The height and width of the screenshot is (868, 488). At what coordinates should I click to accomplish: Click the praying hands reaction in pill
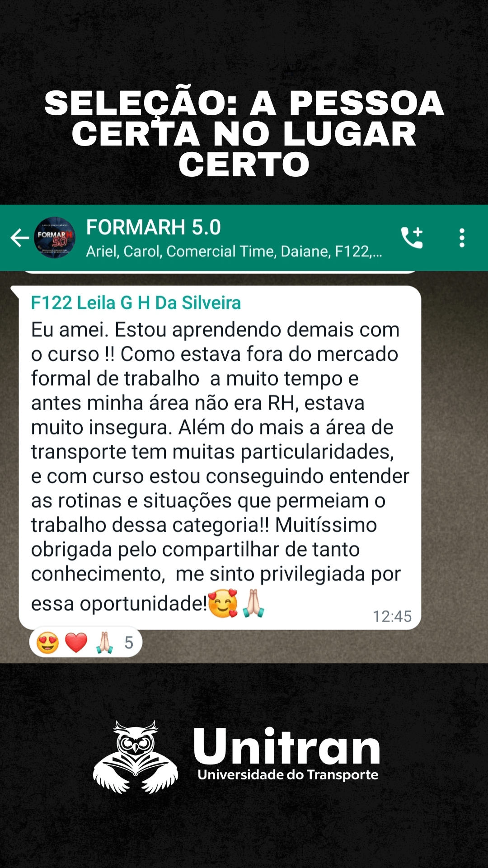pyautogui.click(x=105, y=642)
